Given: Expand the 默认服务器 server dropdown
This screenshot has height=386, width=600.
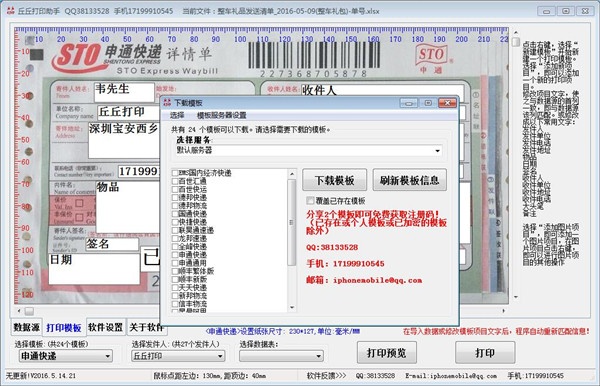Looking at the screenshot, I should coord(437,151).
